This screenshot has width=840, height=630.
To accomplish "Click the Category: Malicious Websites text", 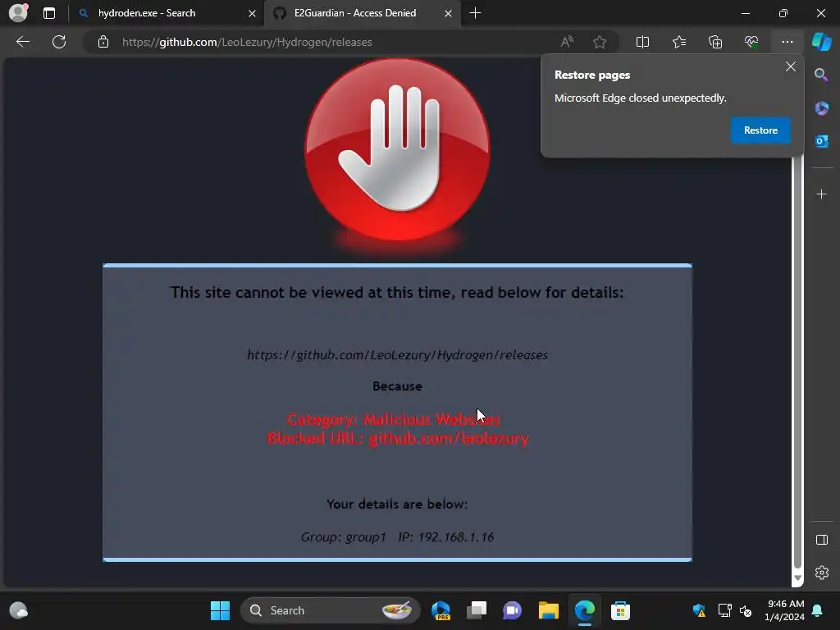I will pyautogui.click(x=393, y=419).
